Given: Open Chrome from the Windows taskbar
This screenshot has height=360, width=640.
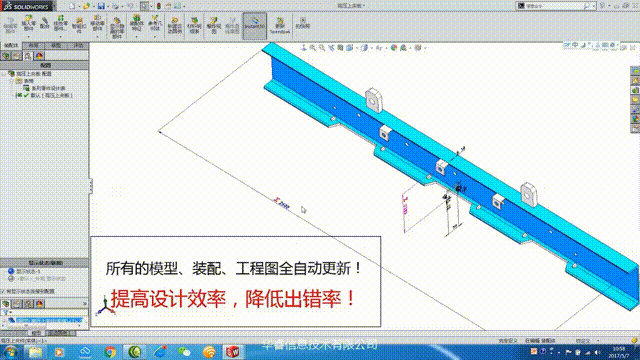Looking at the screenshot, I should (109, 352).
